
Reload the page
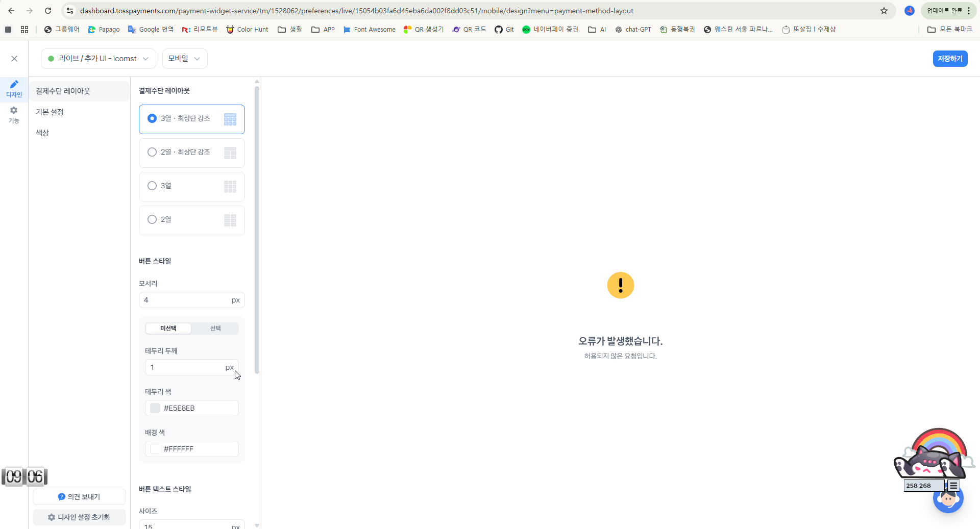48,11
